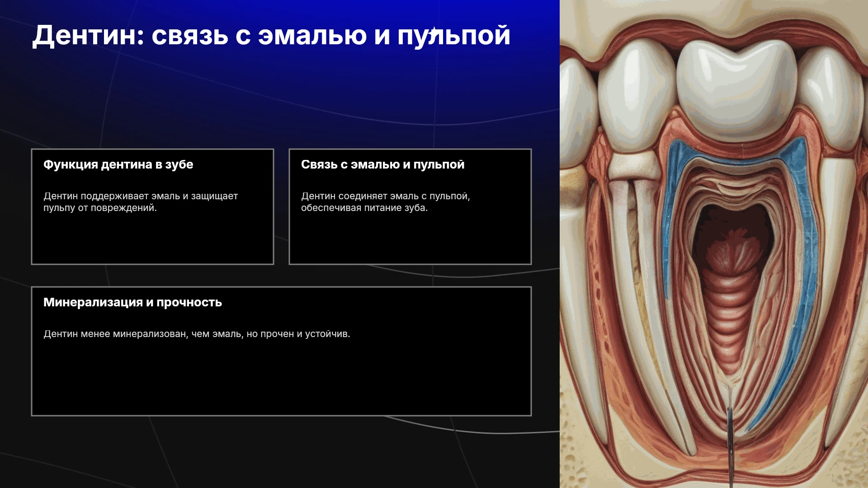Click the word "пульпой" in the slide title

click(454, 36)
